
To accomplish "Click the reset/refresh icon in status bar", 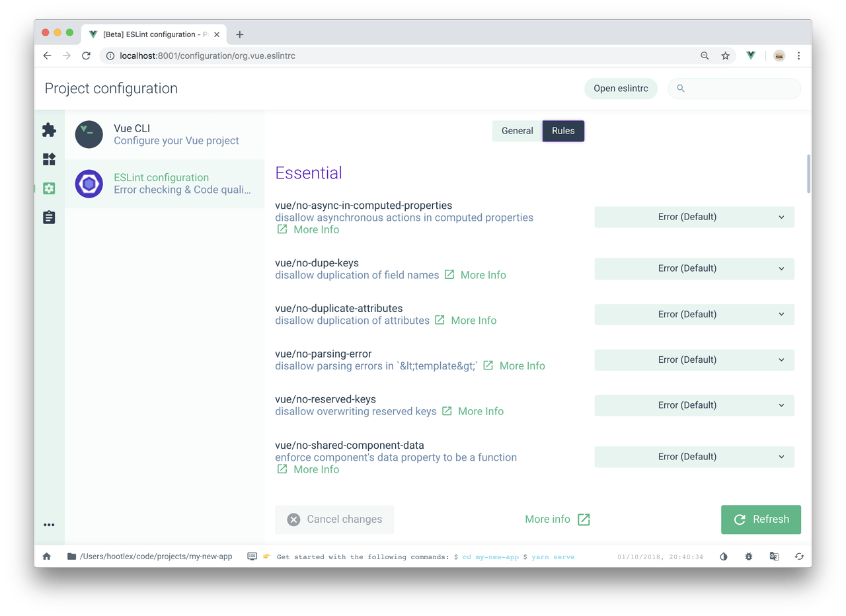I will 799,557.
